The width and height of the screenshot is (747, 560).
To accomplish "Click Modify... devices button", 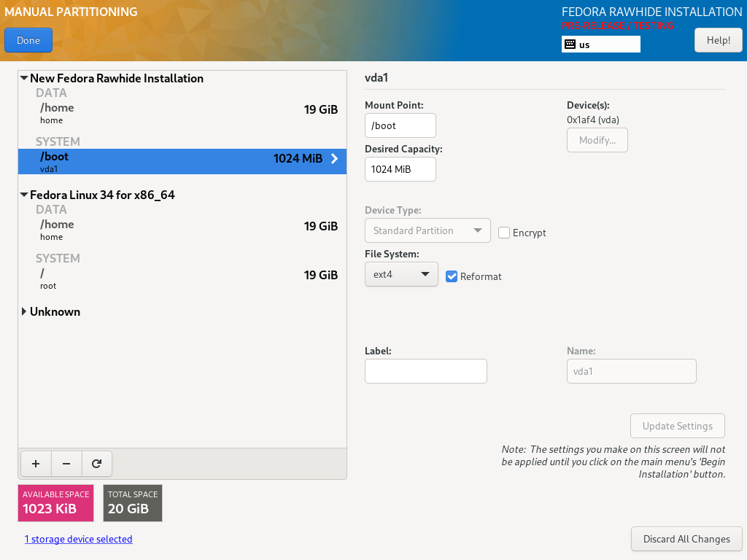I will pos(597,140).
